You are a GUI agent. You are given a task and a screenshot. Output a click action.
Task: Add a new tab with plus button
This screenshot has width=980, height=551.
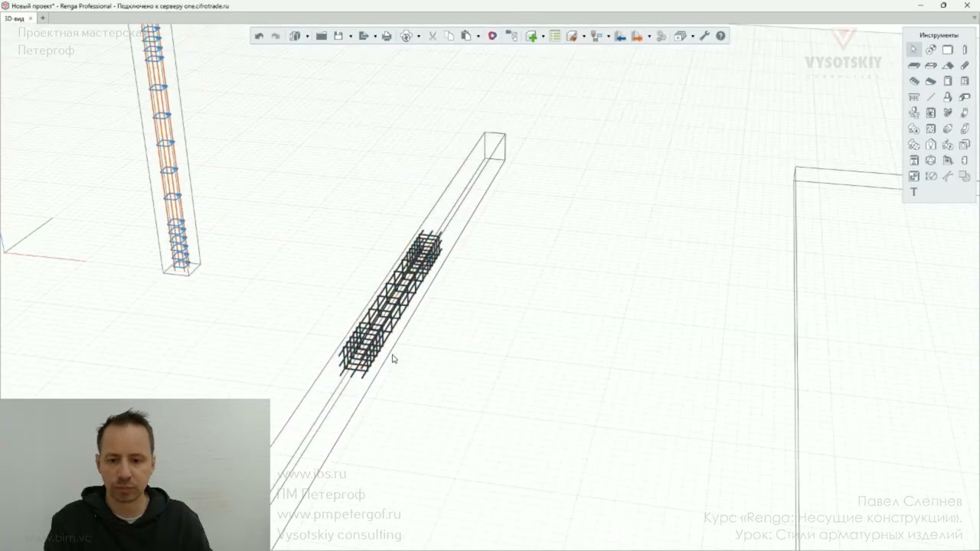click(x=43, y=18)
